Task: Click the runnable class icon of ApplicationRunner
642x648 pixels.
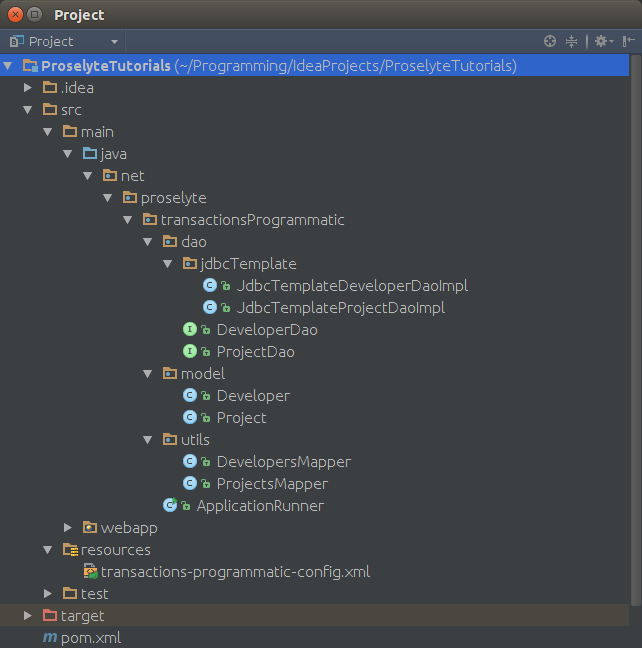Action: (170, 505)
